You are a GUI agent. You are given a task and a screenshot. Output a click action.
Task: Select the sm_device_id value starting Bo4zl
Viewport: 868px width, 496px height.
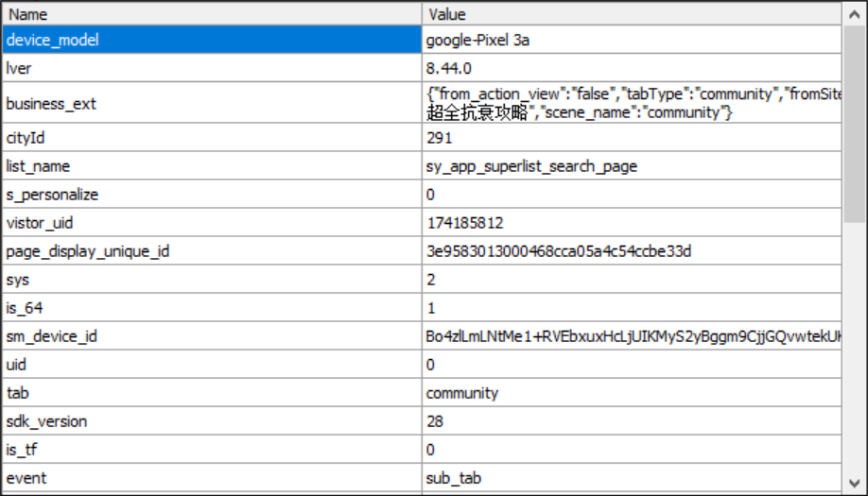[632, 336]
